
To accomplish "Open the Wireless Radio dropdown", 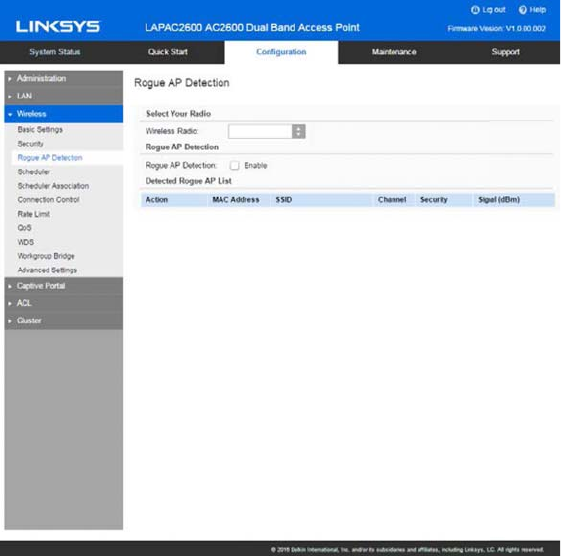I will 267,131.
